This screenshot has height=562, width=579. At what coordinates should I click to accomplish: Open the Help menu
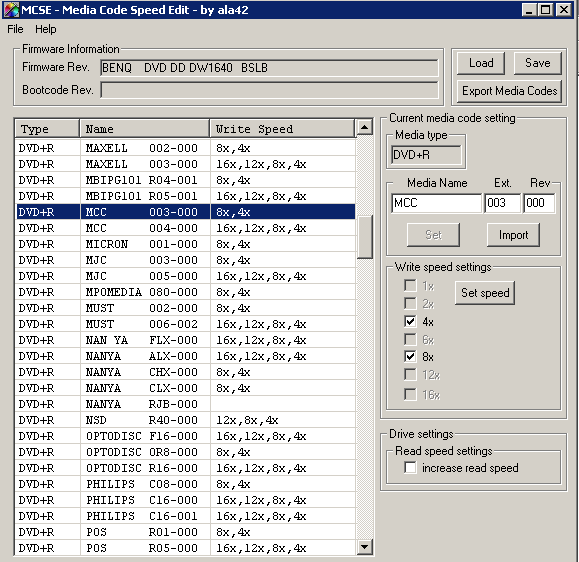(x=46, y=29)
